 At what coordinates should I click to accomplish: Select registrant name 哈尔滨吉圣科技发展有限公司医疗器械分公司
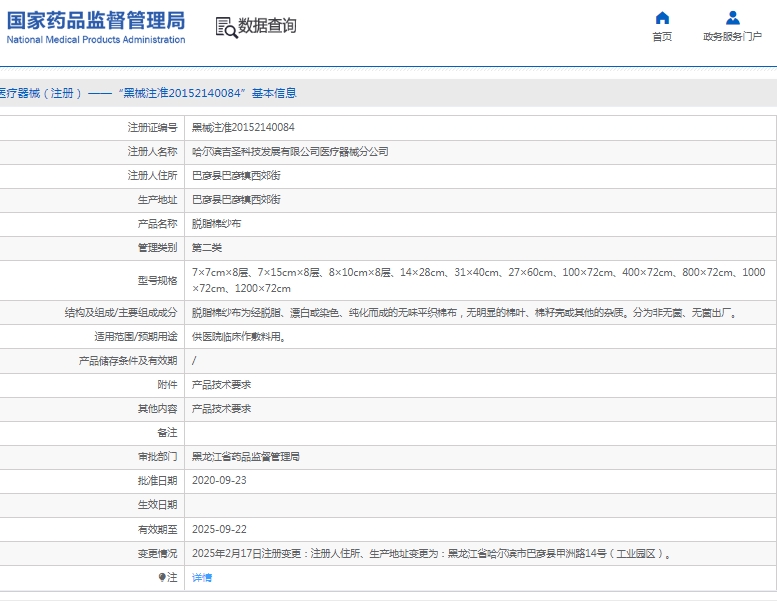[290, 152]
